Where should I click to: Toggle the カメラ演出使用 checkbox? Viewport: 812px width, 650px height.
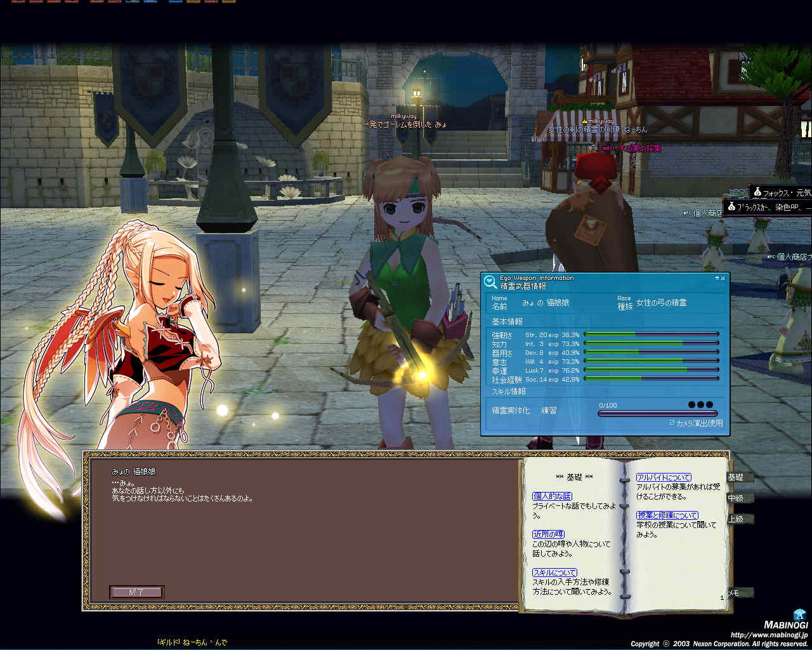(672, 422)
